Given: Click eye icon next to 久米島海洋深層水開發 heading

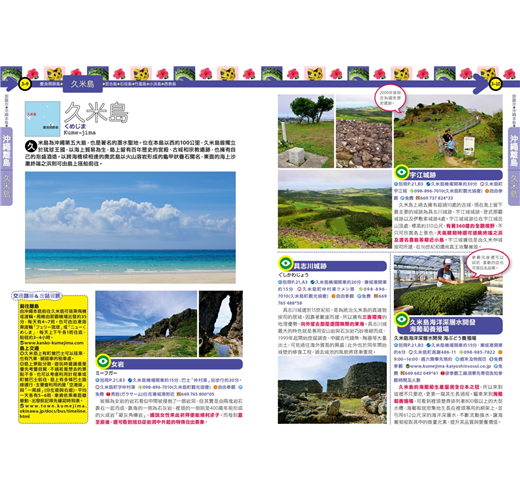Looking at the screenshot, I should coord(401,319).
